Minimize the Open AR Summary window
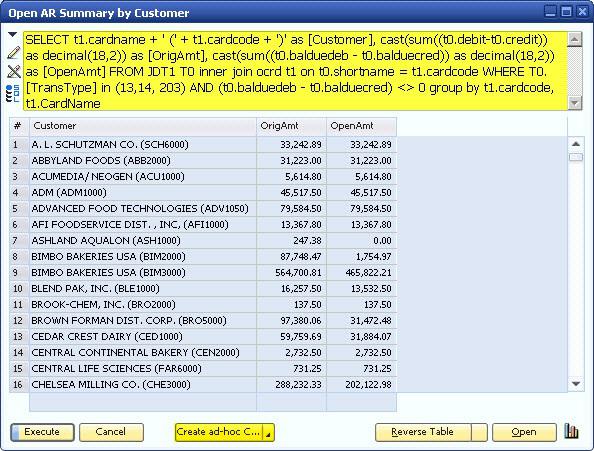 coord(550,12)
